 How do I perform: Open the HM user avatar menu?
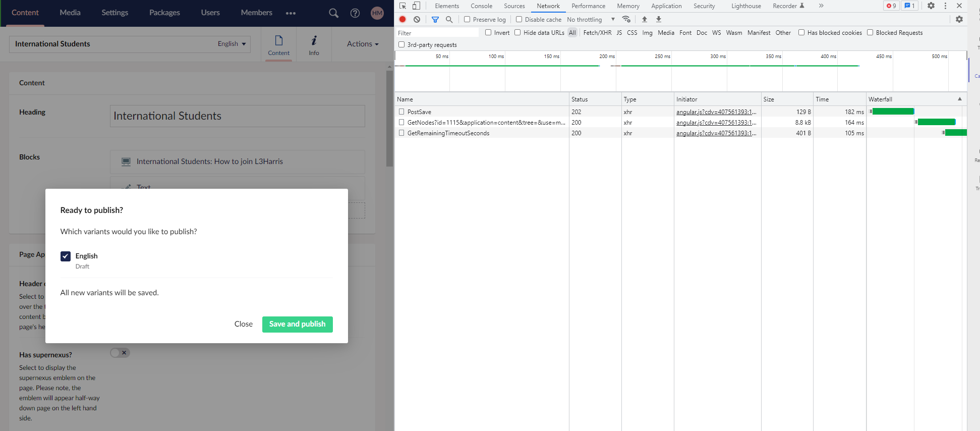[x=377, y=13]
